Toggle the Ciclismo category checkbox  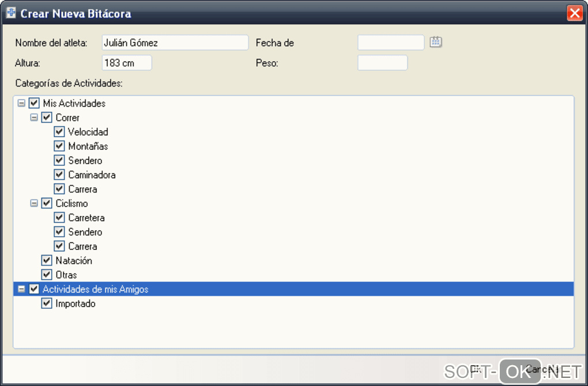click(x=47, y=203)
